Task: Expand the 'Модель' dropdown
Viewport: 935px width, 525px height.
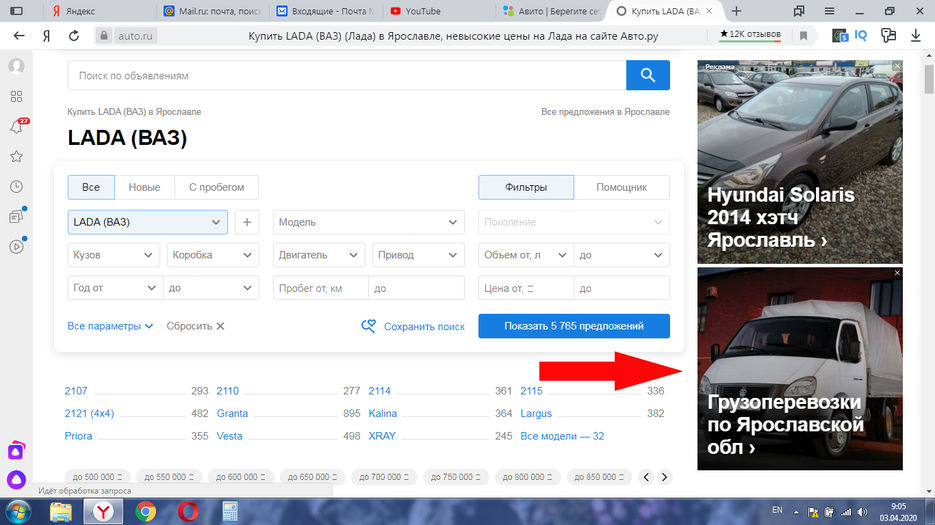Action: (368, 222)
